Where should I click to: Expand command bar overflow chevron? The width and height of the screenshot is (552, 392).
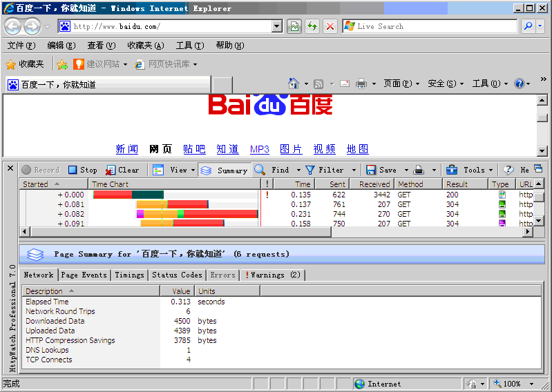[x=543, y=79]
